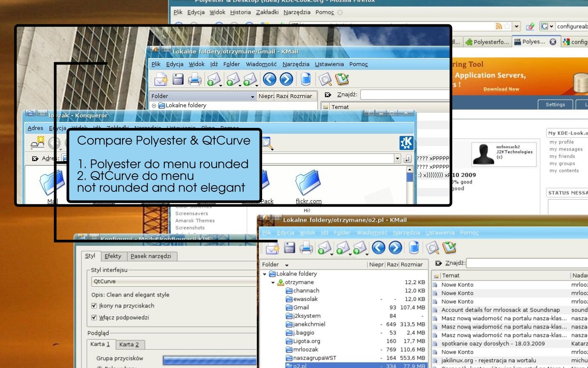
Task: Click the Konqueror file view vertical scrollbar
Action: [410, 185]
